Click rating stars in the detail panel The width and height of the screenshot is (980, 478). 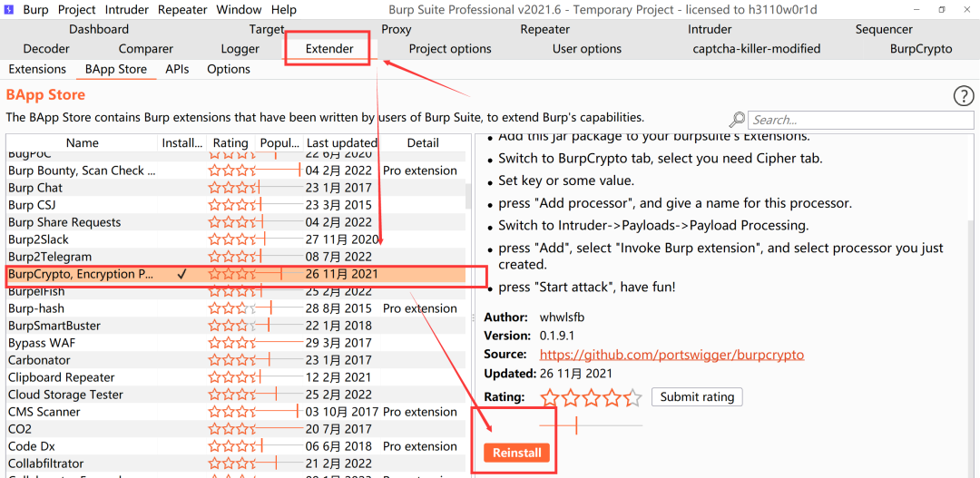tap(592, 397)
